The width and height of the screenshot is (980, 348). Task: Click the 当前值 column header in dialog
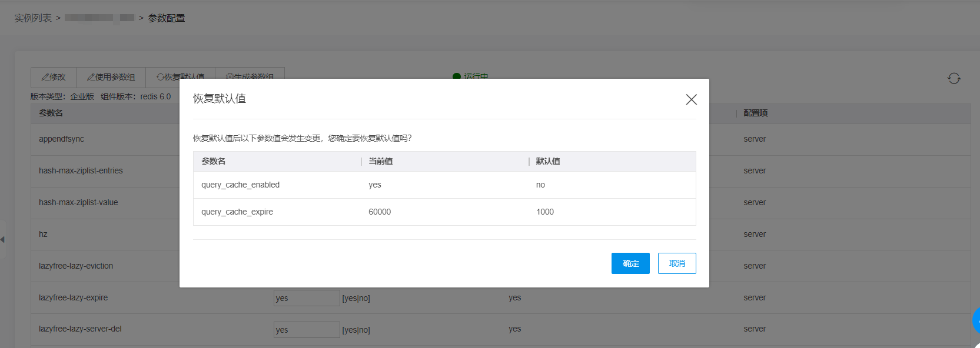point(380,161)
